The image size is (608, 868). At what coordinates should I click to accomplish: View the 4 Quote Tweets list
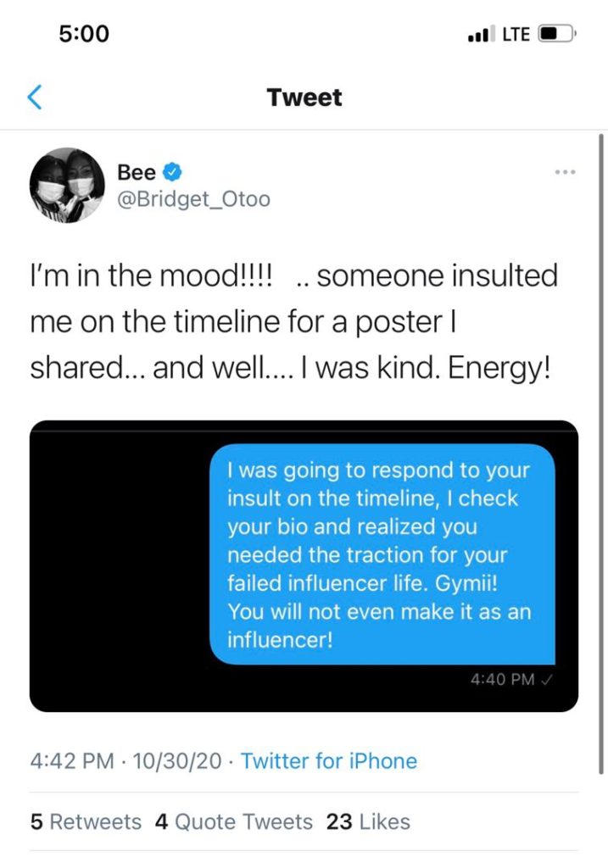click(234, 822)
